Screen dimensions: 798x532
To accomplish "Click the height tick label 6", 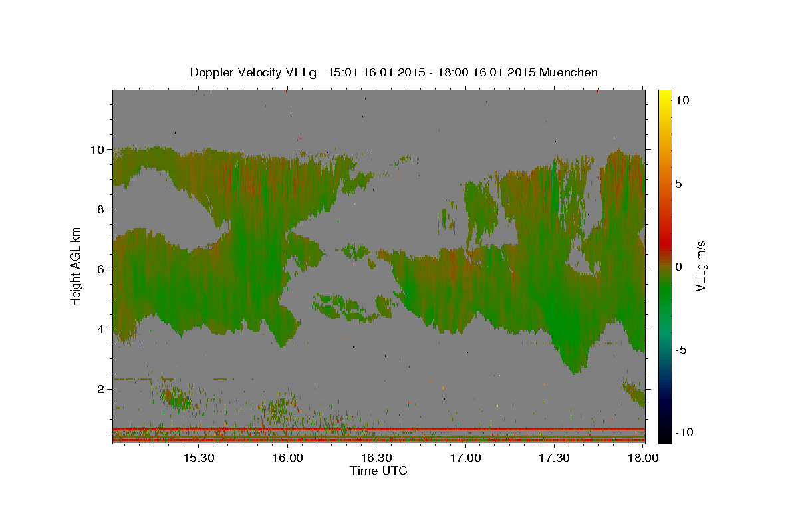I will click(102, 269).
